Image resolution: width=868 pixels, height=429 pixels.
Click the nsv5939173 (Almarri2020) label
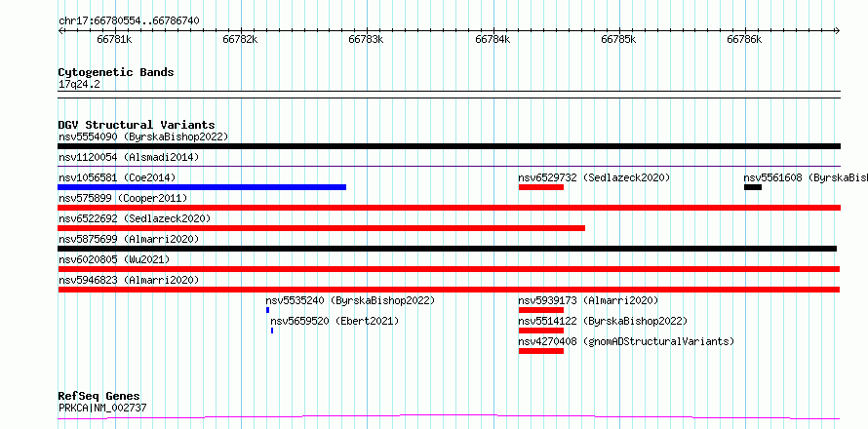pos(588,300)
